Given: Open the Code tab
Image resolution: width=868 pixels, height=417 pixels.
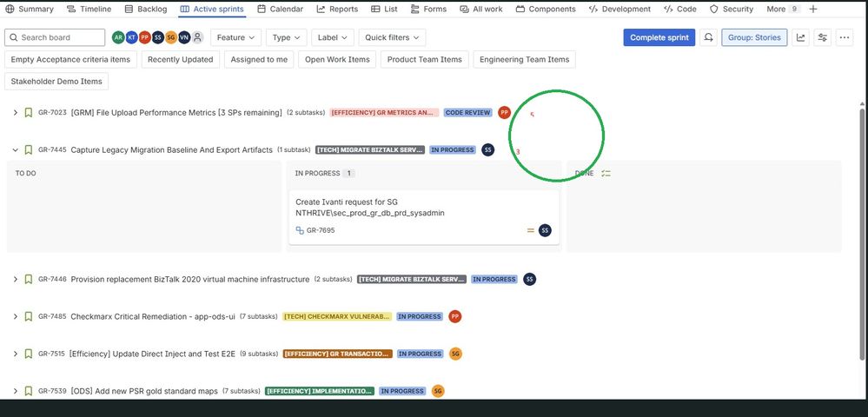Looking at the screenshot, I should point(679,9).
